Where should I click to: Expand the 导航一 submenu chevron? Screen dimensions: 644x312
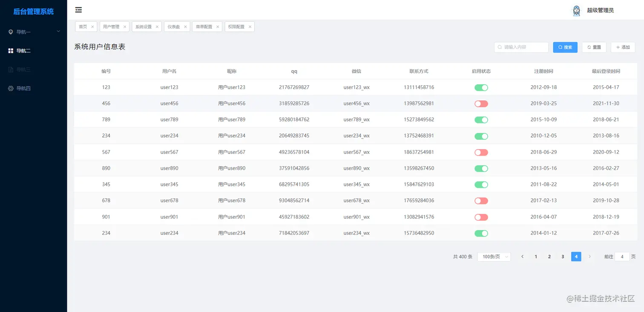[58, 32]
